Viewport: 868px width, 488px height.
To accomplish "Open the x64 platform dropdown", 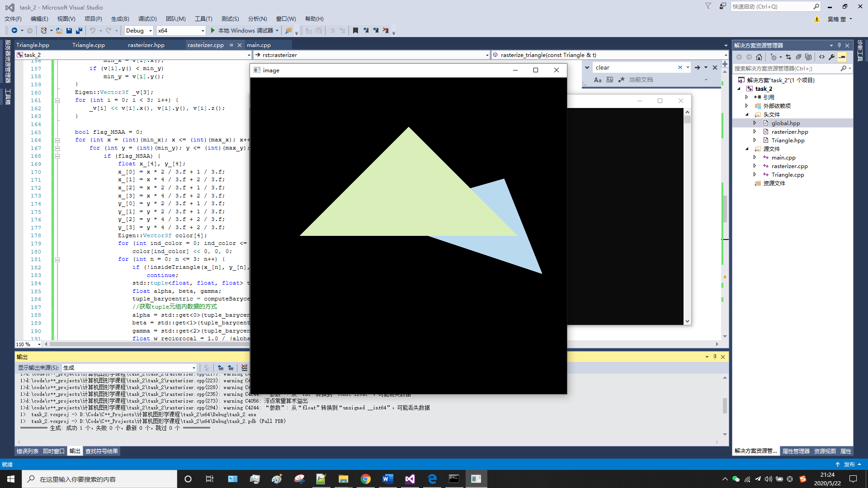I will 202,30.
